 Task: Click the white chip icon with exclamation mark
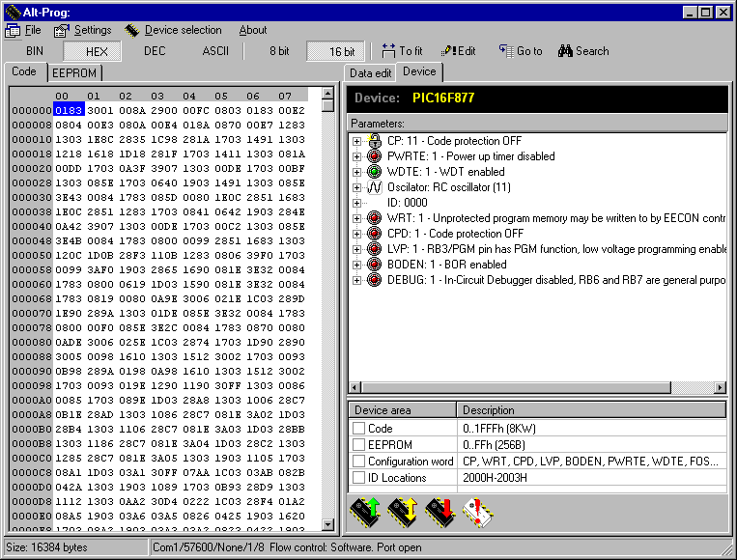[x=478, y=511]
